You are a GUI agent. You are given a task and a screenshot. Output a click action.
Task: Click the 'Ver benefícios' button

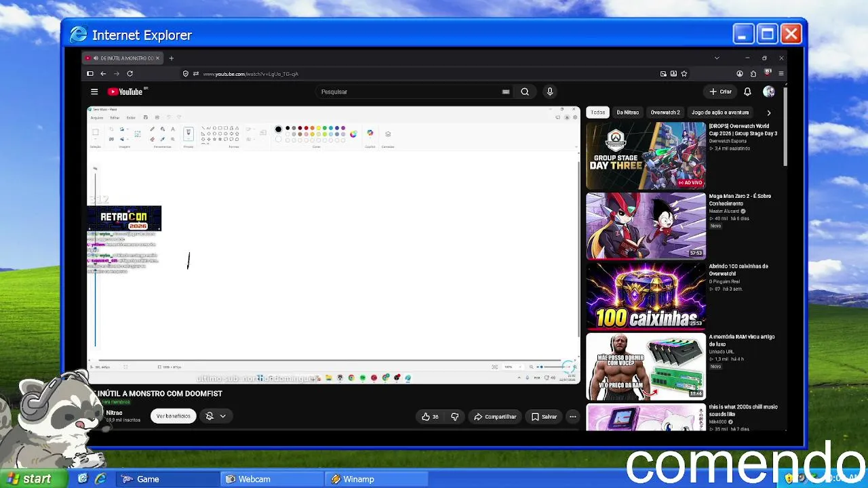coord(174,416)
